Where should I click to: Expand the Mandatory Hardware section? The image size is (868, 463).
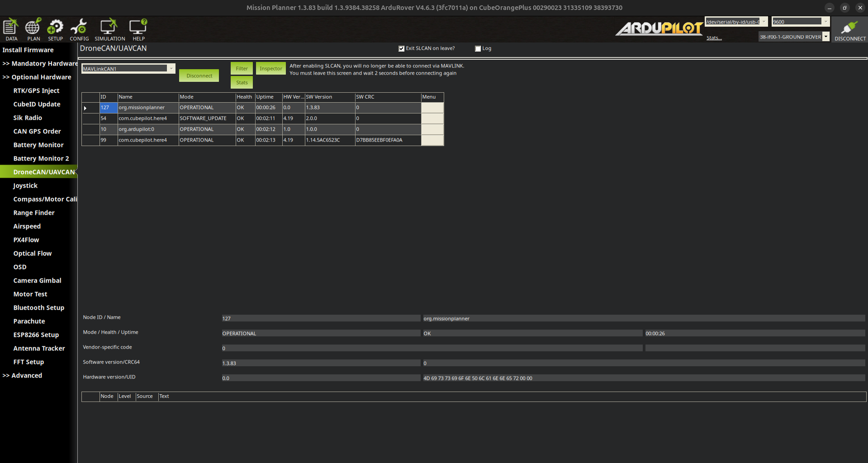[x=40, y=64]
